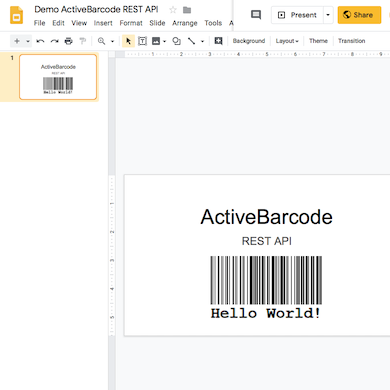Screen dimensions: 390x390
Task: Open the Format menu
Action: [131, 23]
